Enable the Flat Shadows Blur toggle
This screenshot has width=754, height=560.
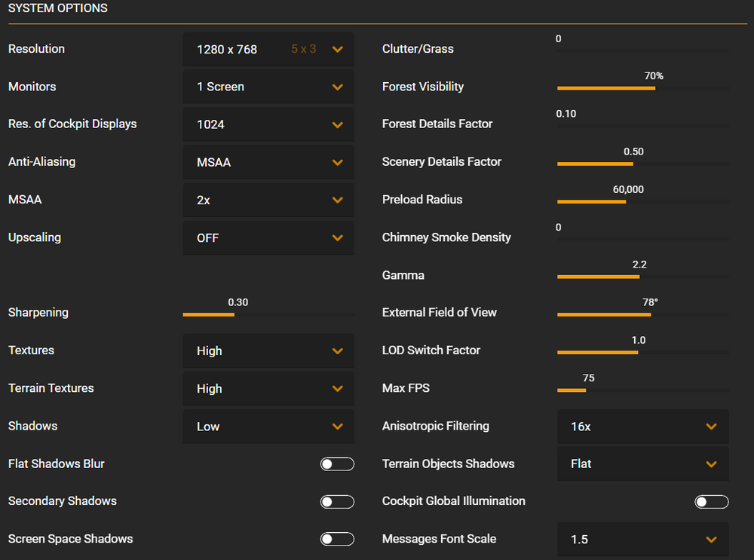[x=337, y=464]
